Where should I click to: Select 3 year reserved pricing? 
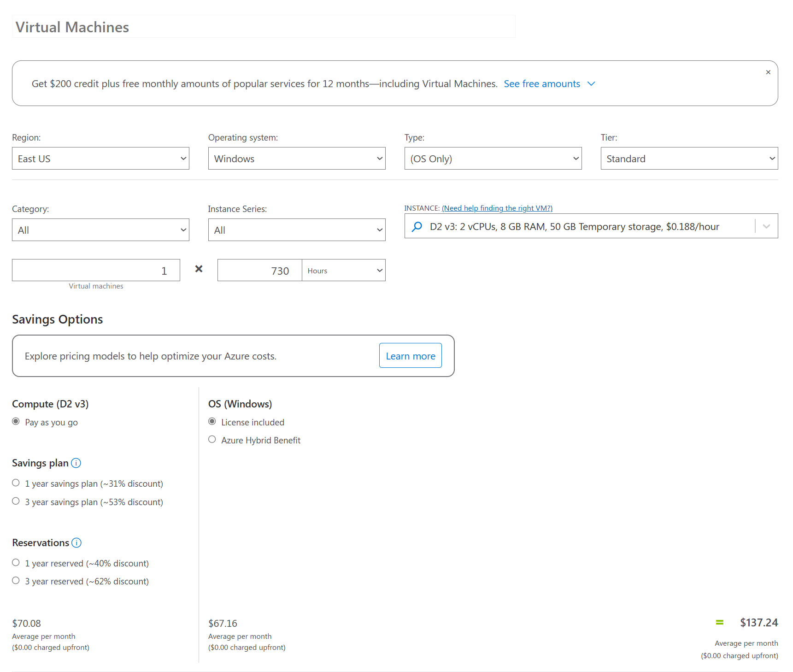point(16,580)
